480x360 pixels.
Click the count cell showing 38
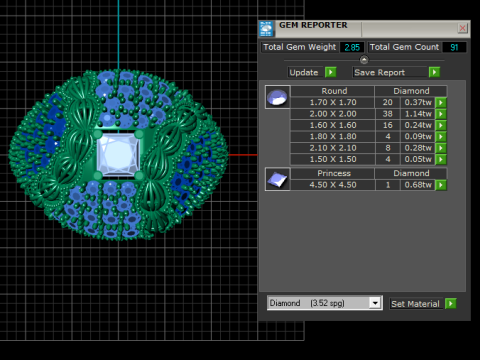tap(388, 114)
